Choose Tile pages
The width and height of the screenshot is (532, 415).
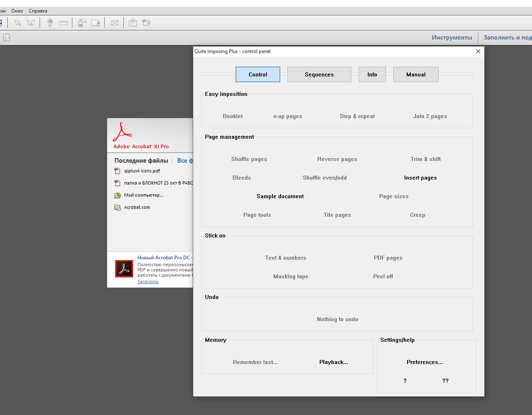pyautogui.click(x=338, y=215)
